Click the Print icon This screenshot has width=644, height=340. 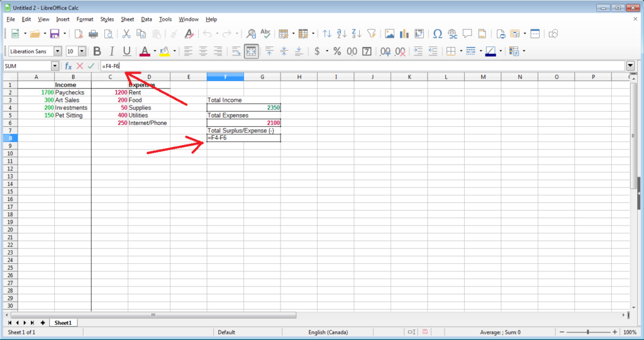(x=94, y=34)
